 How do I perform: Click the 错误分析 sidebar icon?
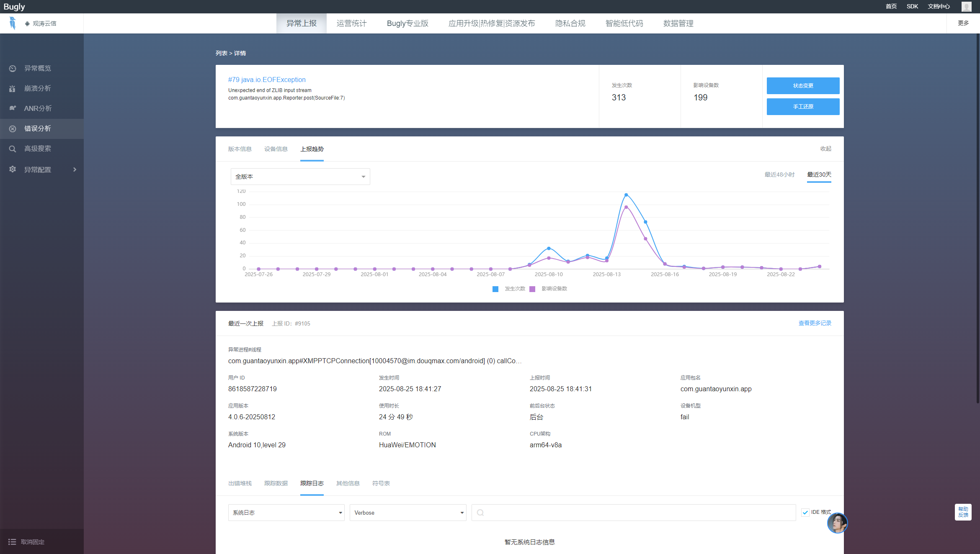(x=13, y=128)
